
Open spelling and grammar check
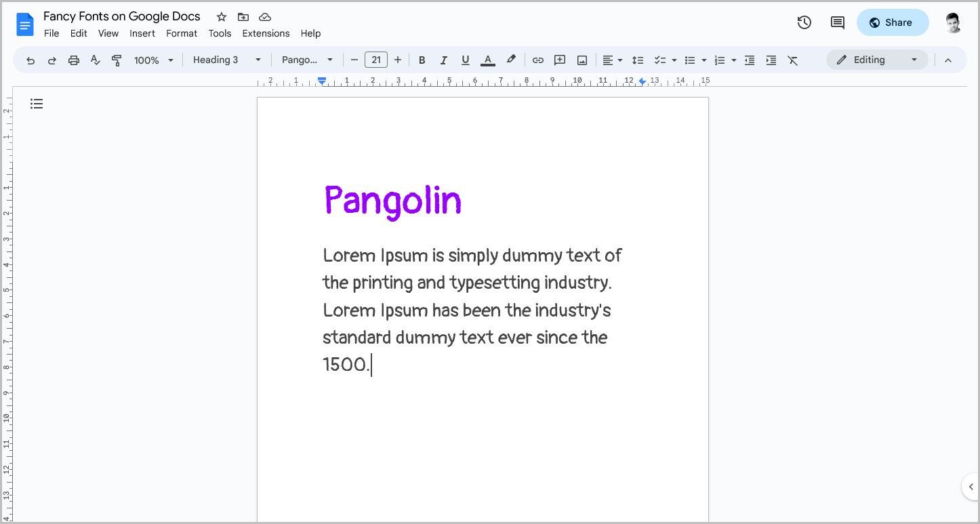coord(95,60)
